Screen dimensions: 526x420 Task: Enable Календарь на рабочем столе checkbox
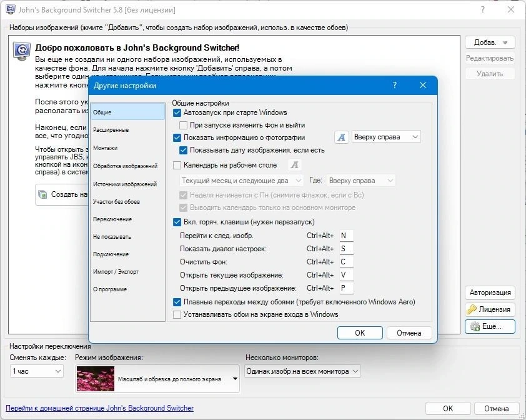177,165
